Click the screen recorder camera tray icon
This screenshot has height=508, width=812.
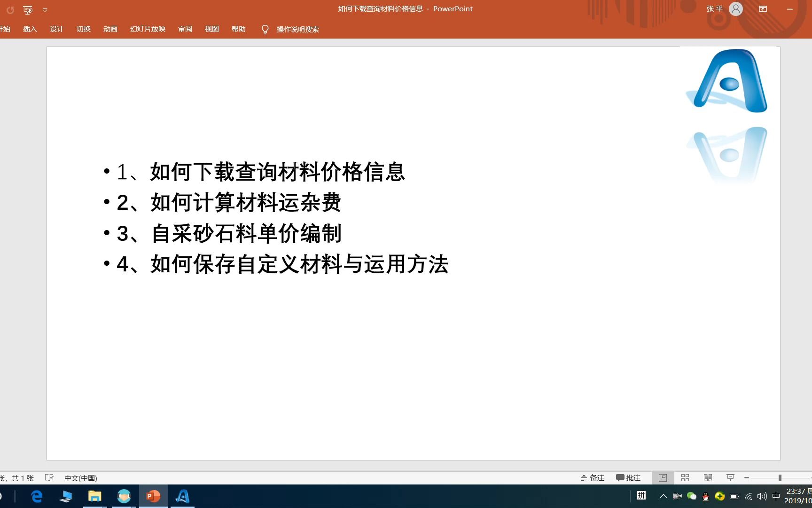[x=677, y=496]
